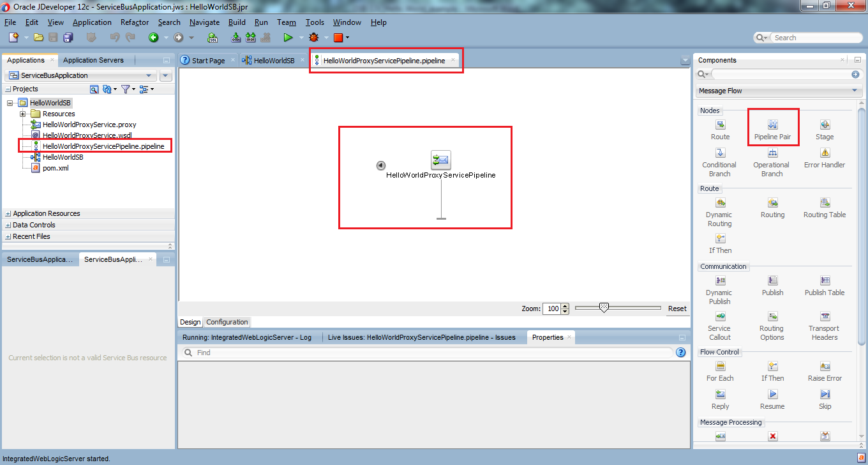Collapse the Projects section
Viewport: 868px width, 465px height.
click(8, 89)
